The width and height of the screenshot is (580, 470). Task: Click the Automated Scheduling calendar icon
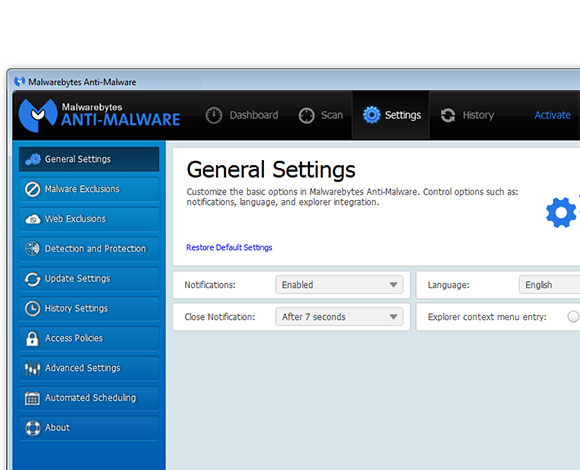[32, 398]
